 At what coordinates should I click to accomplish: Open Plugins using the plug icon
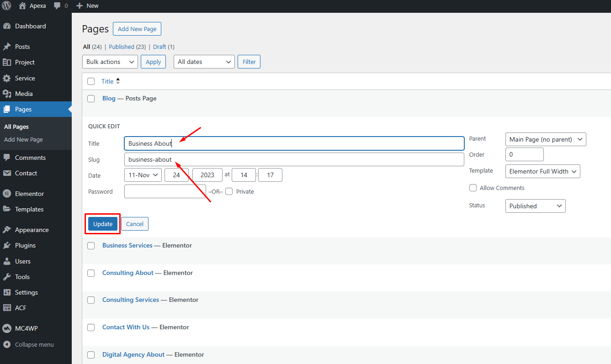pyautogui.click(x=7, y=246)
